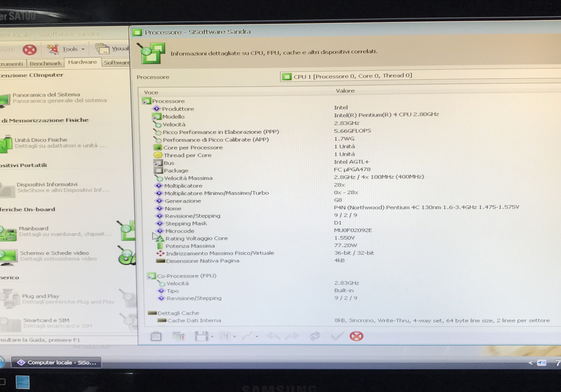Switch to the Hardware tab
This screenshot has height=392, width=561.
click(x=82, y=62)
